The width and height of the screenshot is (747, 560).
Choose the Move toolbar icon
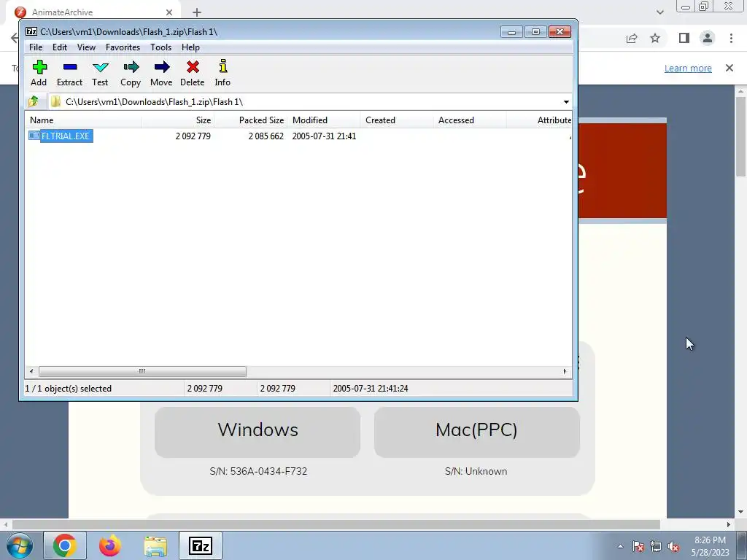[161, 73]
